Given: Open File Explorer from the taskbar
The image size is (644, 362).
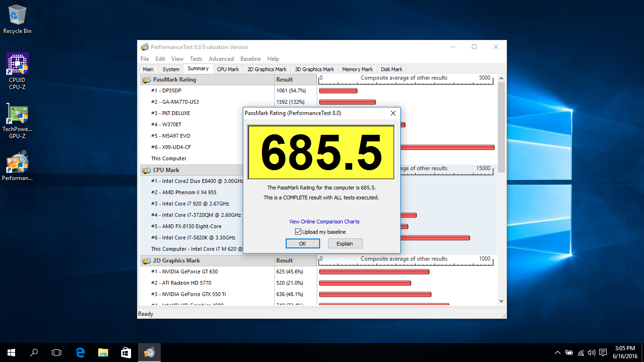Looking at the screenshot, I should [x=103, y=353].
